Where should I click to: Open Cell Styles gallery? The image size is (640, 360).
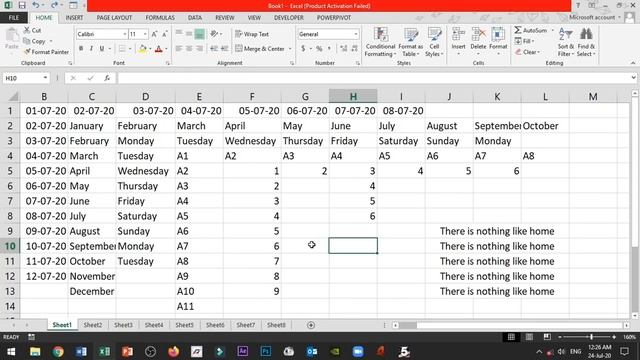(434, 42)
